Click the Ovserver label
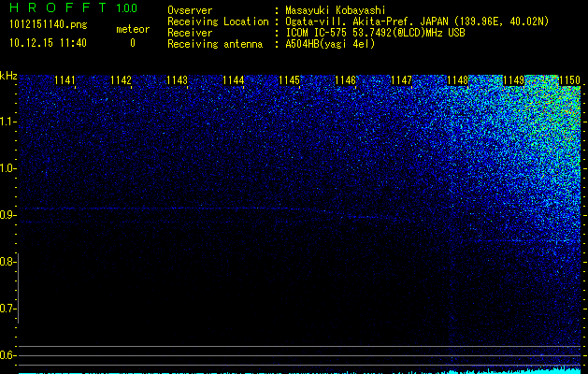 pyautogui.click(x=190, y=10)
